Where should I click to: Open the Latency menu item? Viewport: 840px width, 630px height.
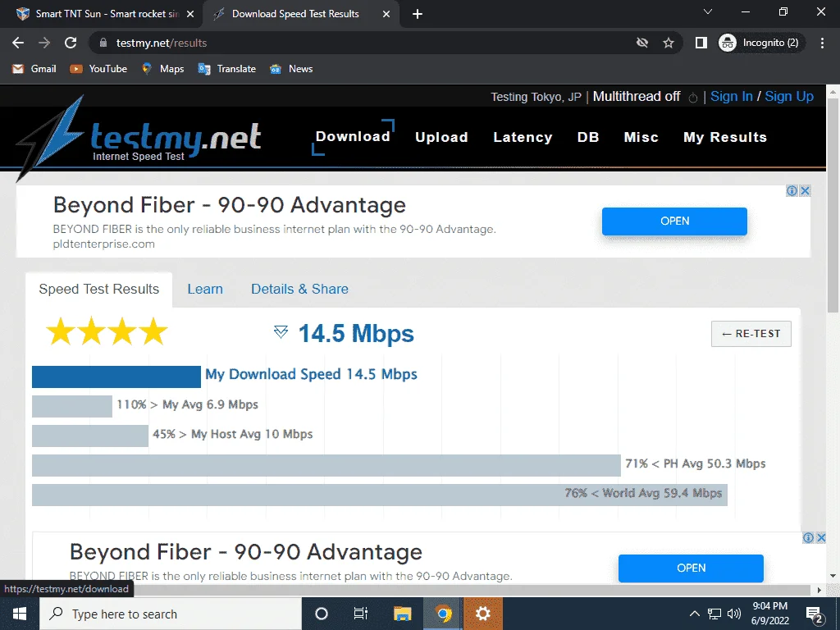(x=523, y=137)
